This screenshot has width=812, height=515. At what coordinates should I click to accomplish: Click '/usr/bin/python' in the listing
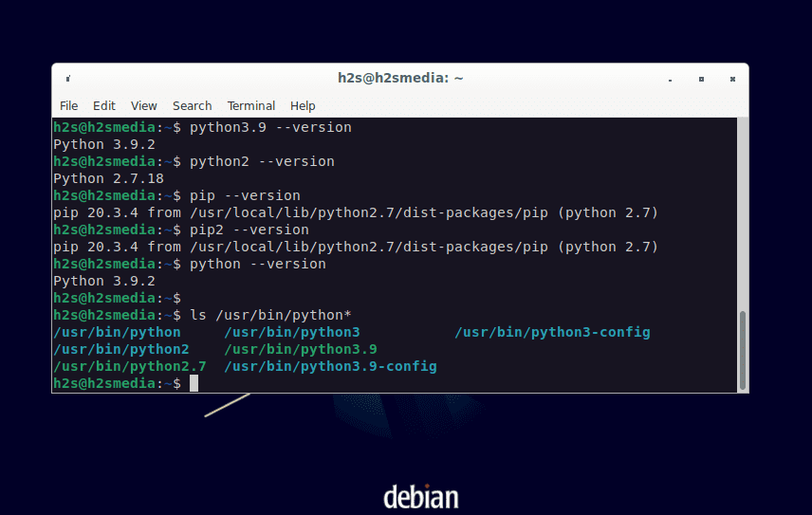pos(117,332)
